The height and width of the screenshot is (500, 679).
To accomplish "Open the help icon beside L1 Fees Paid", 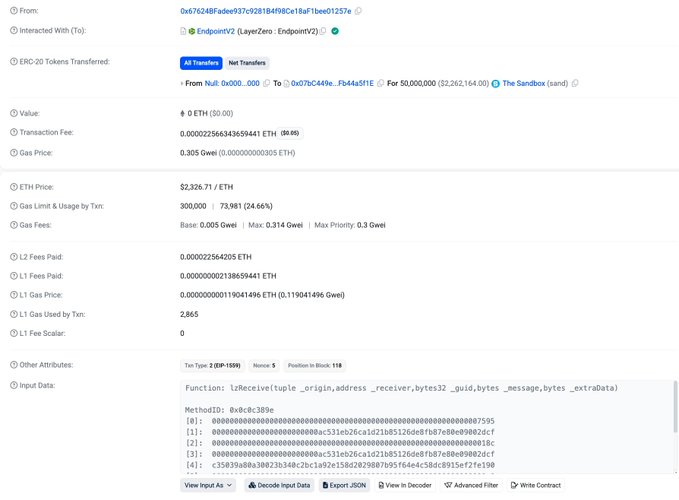I will coord(14,276).
